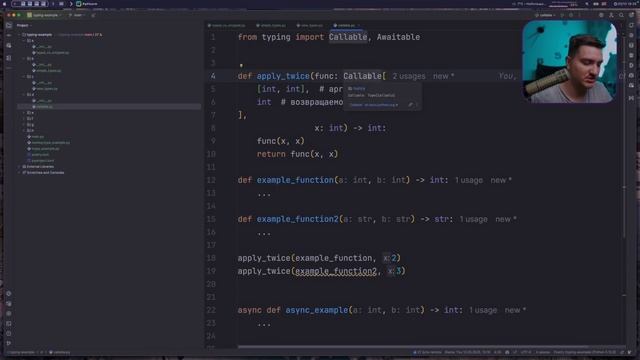
Task: Open the main branch dropdown in the title bar
Action: tap(78, 15)
